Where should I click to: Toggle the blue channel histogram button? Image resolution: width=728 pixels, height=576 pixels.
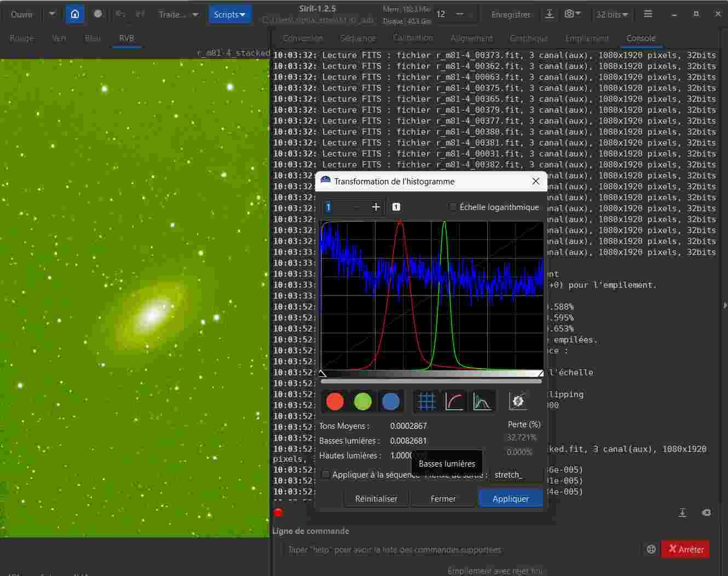point(390,402)
